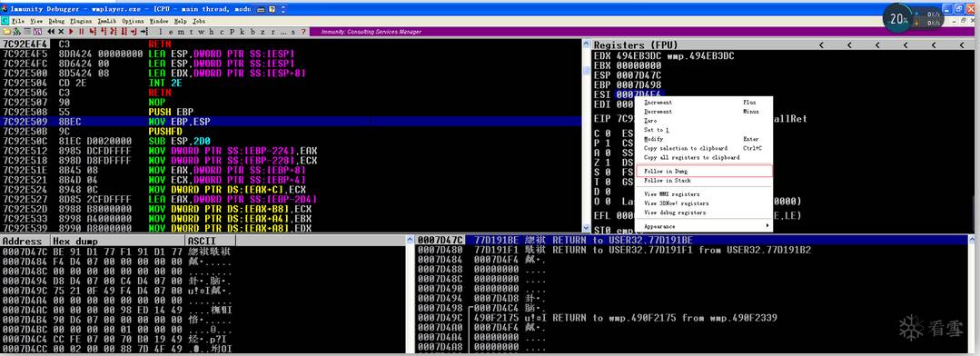
Task: Open the File menu
Action: click(x=18, y=21)
